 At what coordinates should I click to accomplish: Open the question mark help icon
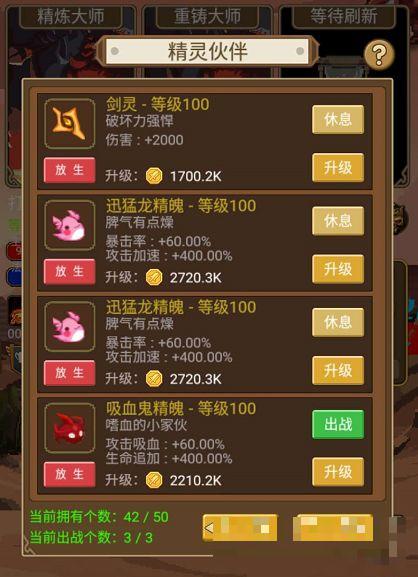click(x=379, y=55)
